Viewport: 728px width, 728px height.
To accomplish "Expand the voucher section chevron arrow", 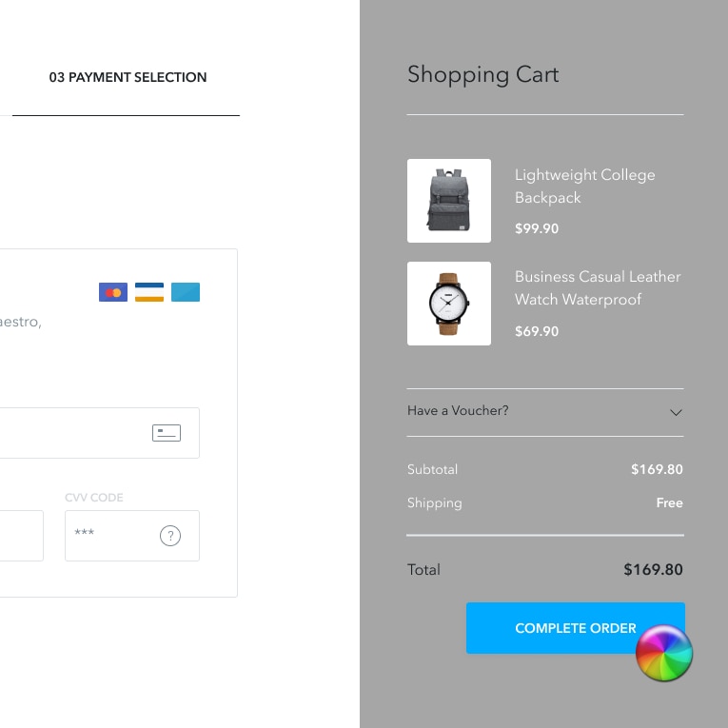I will pos(676,412).
